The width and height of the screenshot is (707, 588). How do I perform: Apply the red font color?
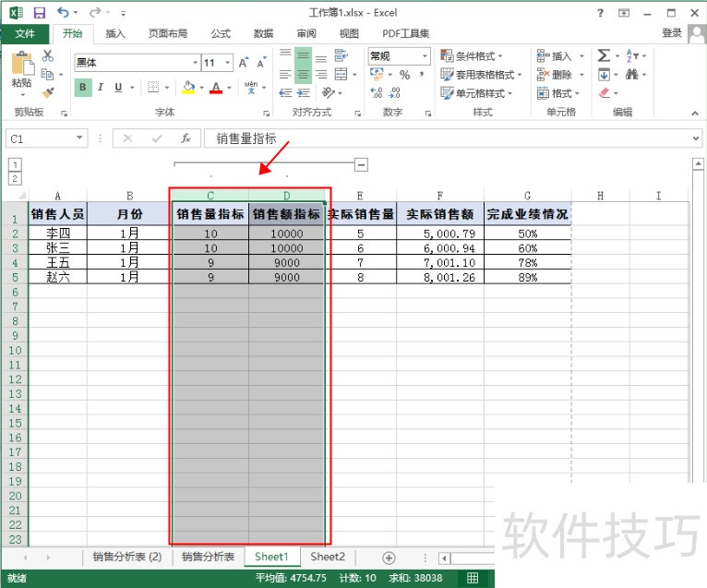point(216,87)
